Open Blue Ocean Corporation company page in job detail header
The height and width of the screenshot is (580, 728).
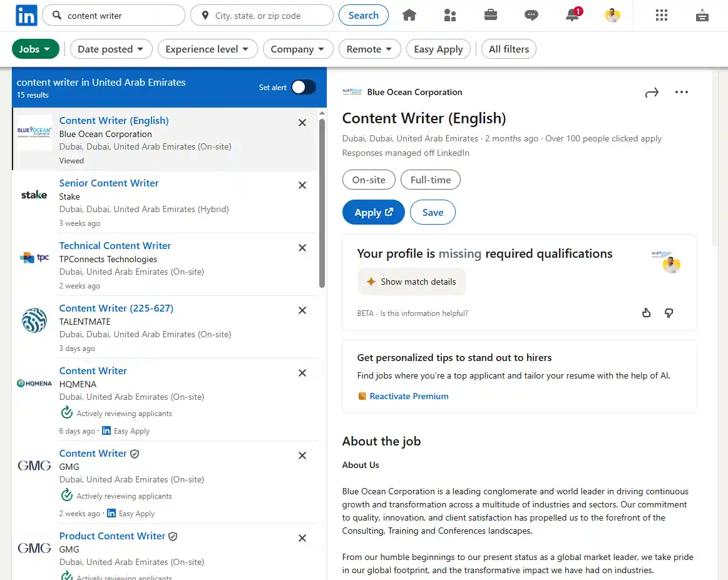click(x=414, y=93)
